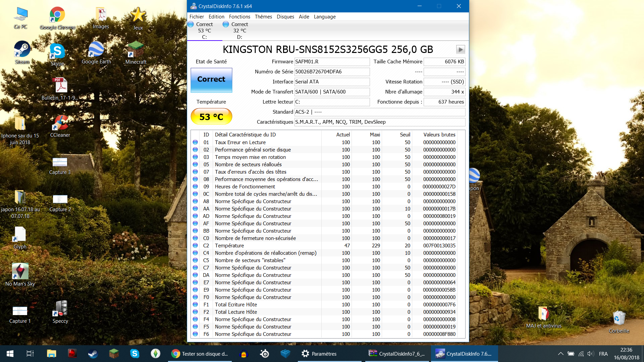The height and width of the screenshot is (362, 644).
Task: Launch Steam desktop shortcut
Action: click(22, 53)
